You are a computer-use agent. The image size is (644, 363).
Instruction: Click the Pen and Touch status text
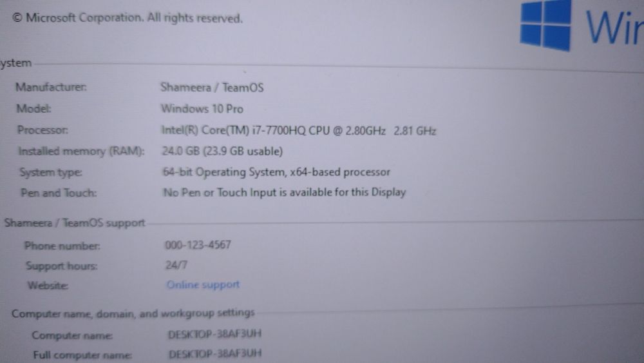[x=285, y=192]
